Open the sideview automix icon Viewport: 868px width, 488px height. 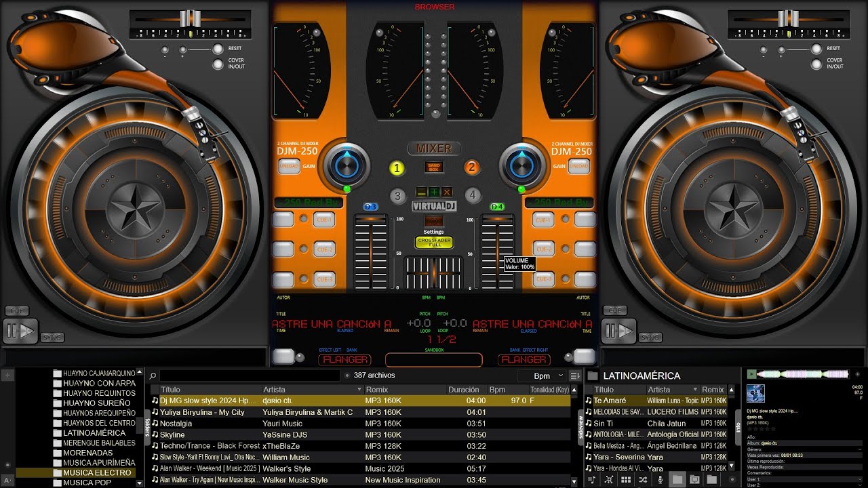[592, 480]
